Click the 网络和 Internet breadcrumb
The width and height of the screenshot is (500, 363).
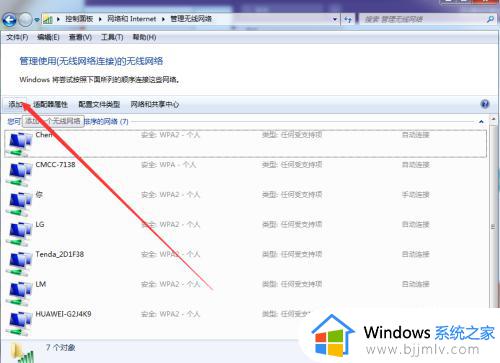131,19
